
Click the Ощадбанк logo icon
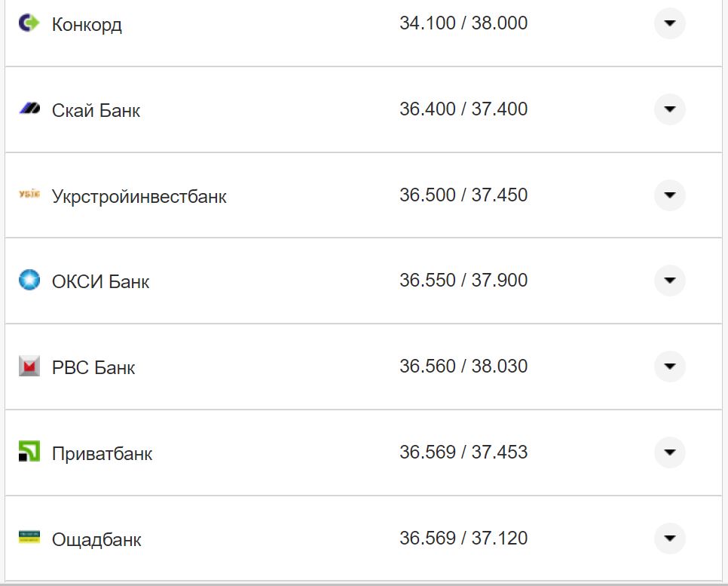(x=29, y=538)
